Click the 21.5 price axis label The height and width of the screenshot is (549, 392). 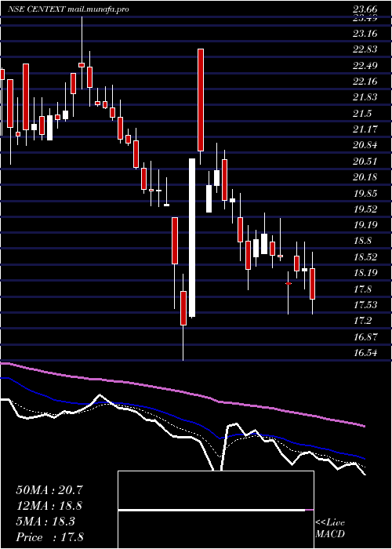(x=362, y=114)
